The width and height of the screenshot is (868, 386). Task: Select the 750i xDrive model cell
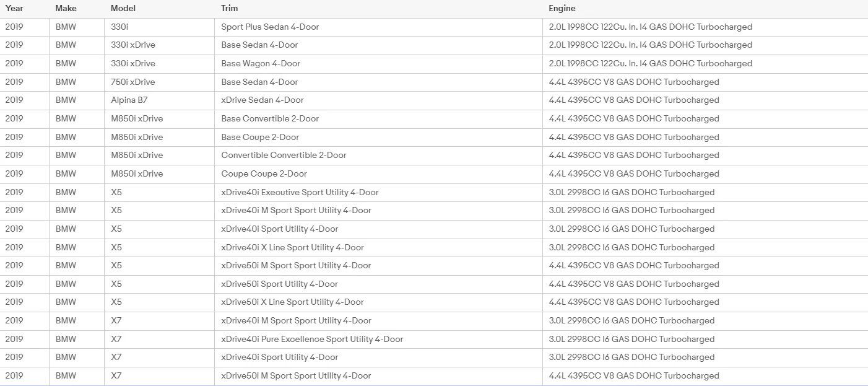[x=160, y=82]
